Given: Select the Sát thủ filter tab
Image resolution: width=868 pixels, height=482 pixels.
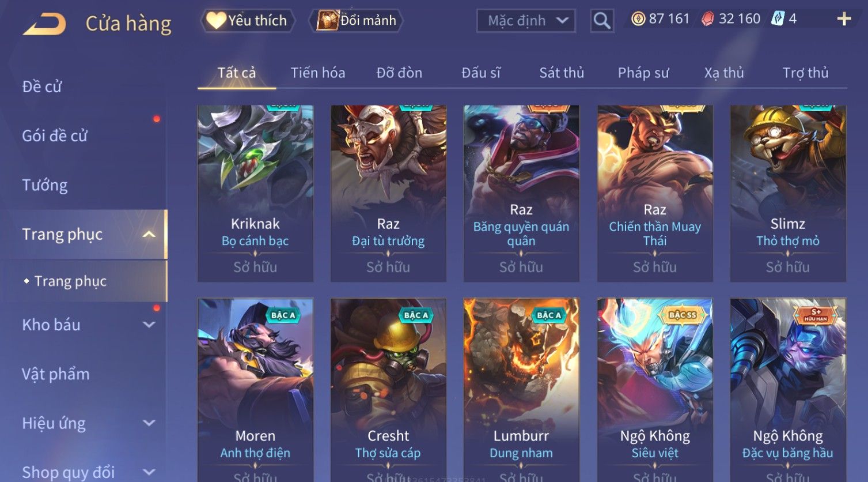Looking at the screenshot, I should [562, 73].
